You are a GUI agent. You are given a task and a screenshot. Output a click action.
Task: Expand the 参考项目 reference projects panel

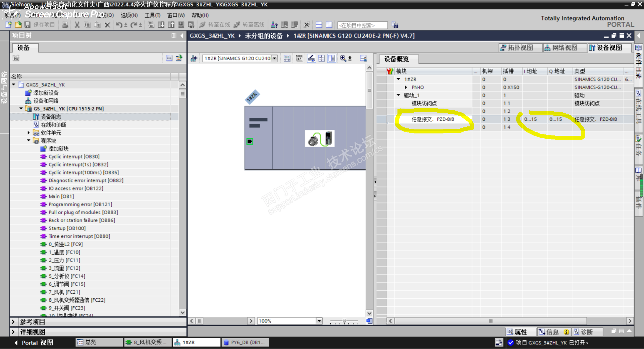pos(13,322)
